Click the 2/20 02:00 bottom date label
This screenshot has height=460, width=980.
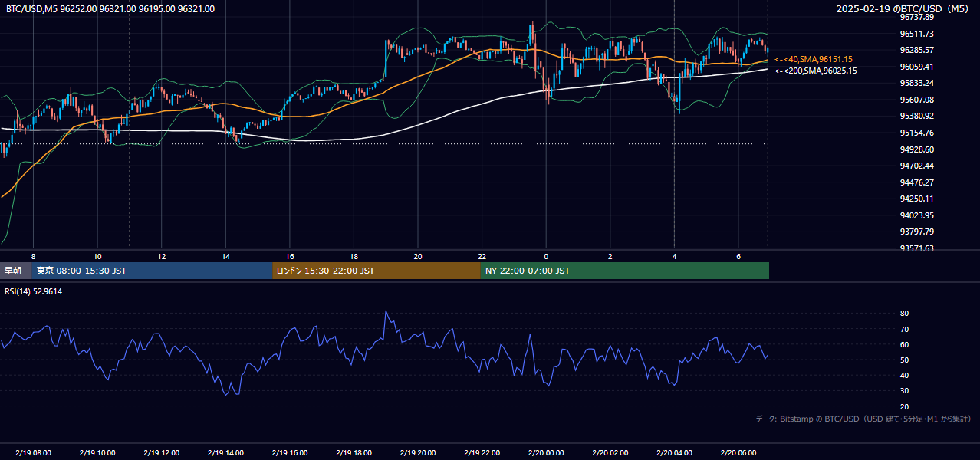[x=610, y=453]
